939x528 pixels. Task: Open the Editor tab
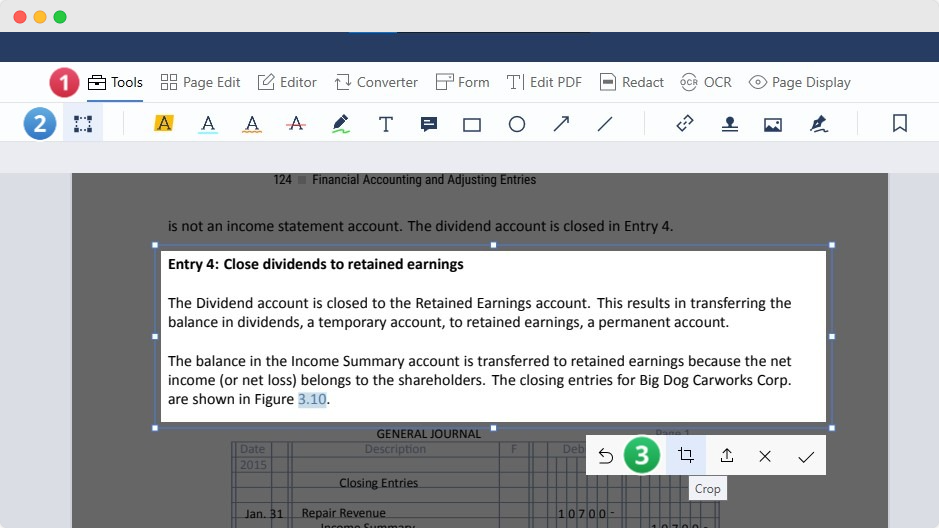[x=287, y=82]
